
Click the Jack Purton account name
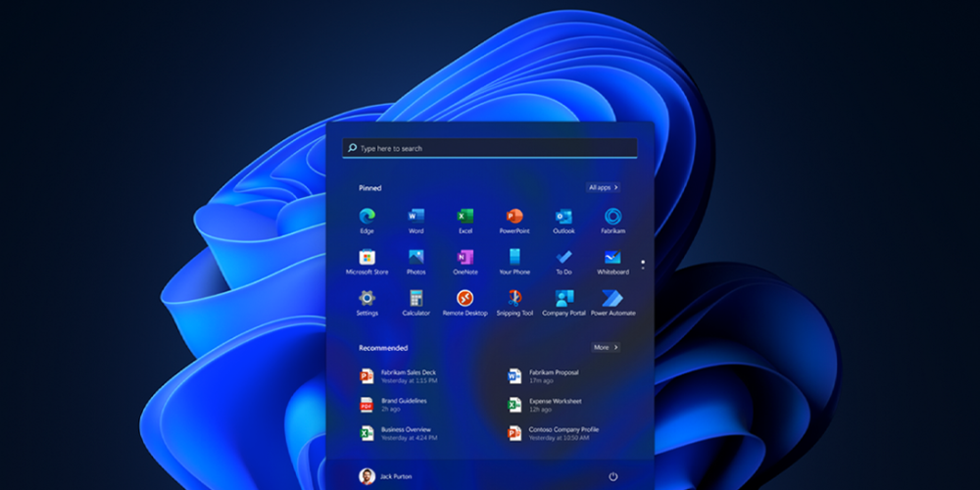[396, 476]
